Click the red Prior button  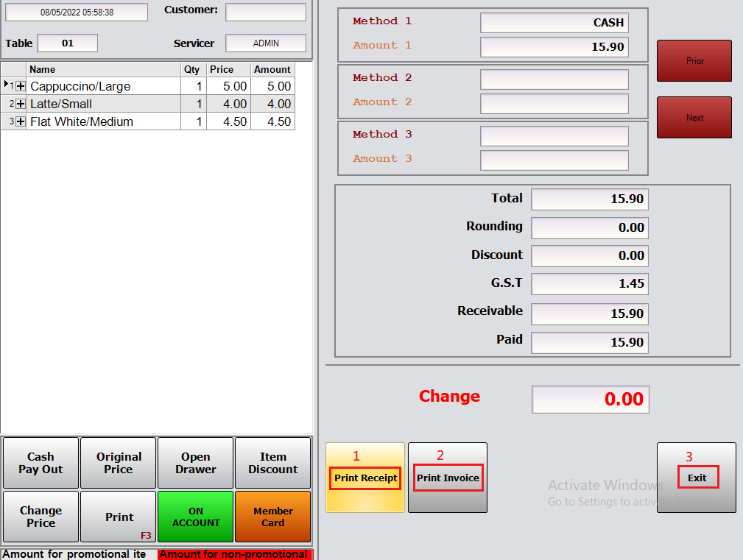tap(694, 60)
